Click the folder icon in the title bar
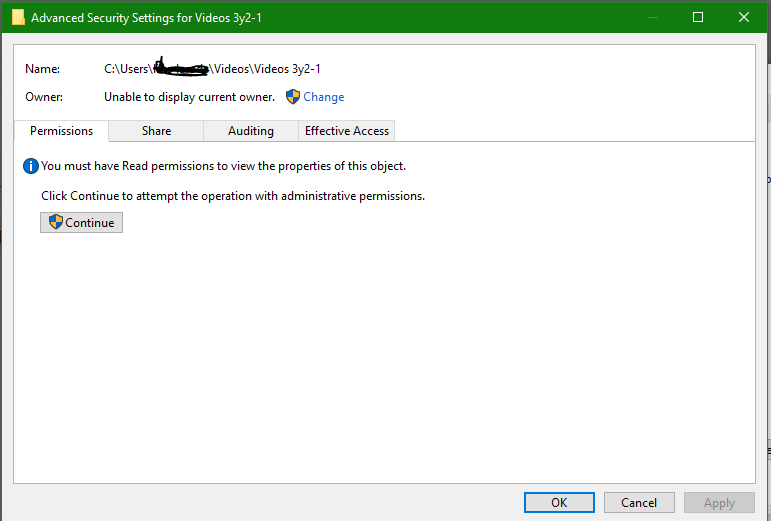 [x=18, y=17]
